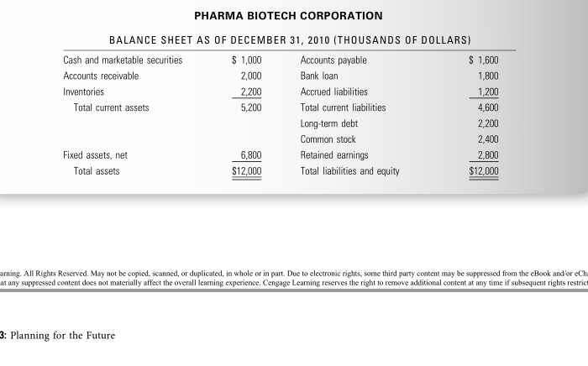
Task: Select the 5,200 total current assets value
Action: (x=251, y=108)
